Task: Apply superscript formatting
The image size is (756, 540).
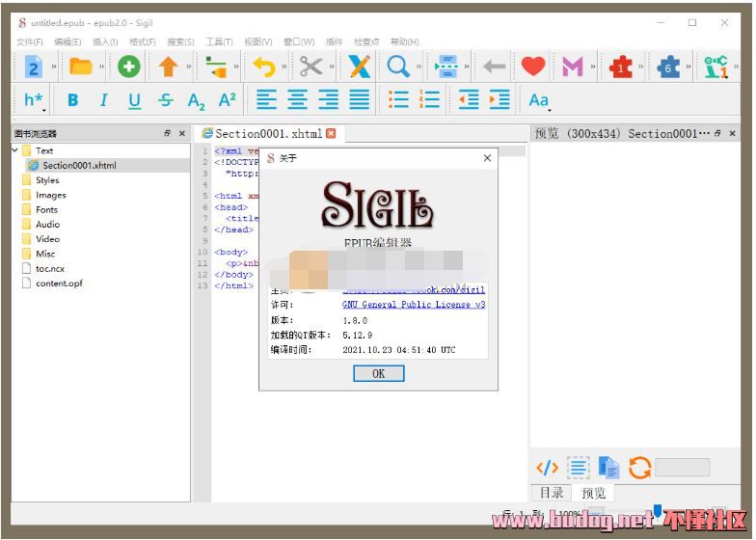Action: point(228,99)
